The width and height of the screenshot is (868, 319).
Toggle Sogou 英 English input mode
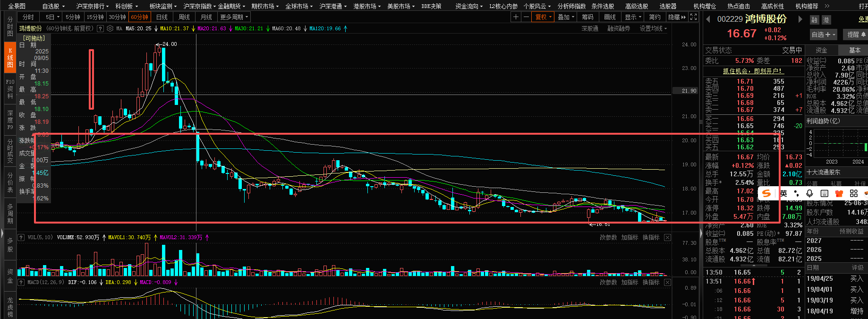[x=783, y=193]
